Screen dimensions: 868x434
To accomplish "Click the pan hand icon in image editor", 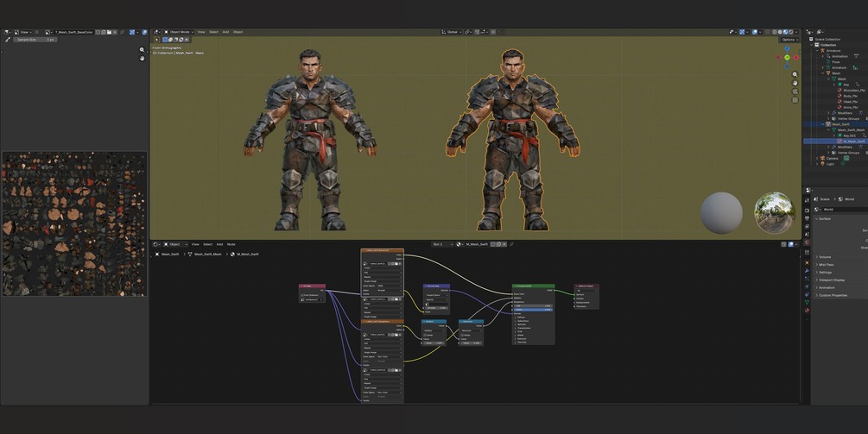I will pos(142,58).
